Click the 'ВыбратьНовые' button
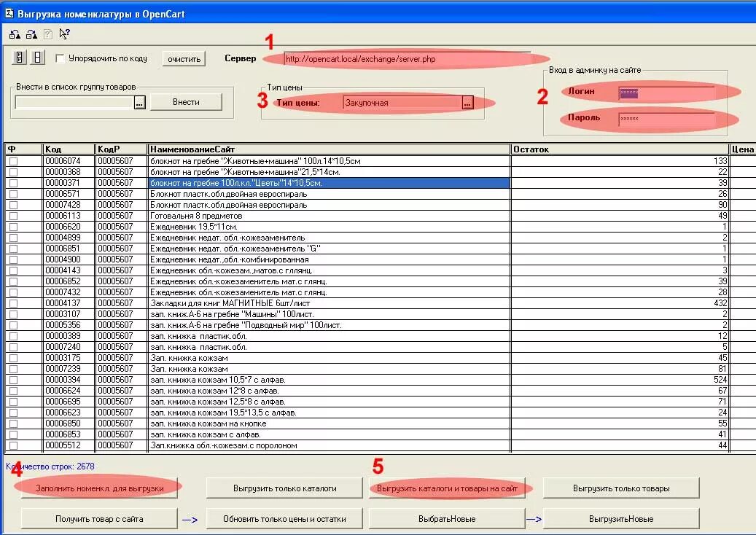 447,519
